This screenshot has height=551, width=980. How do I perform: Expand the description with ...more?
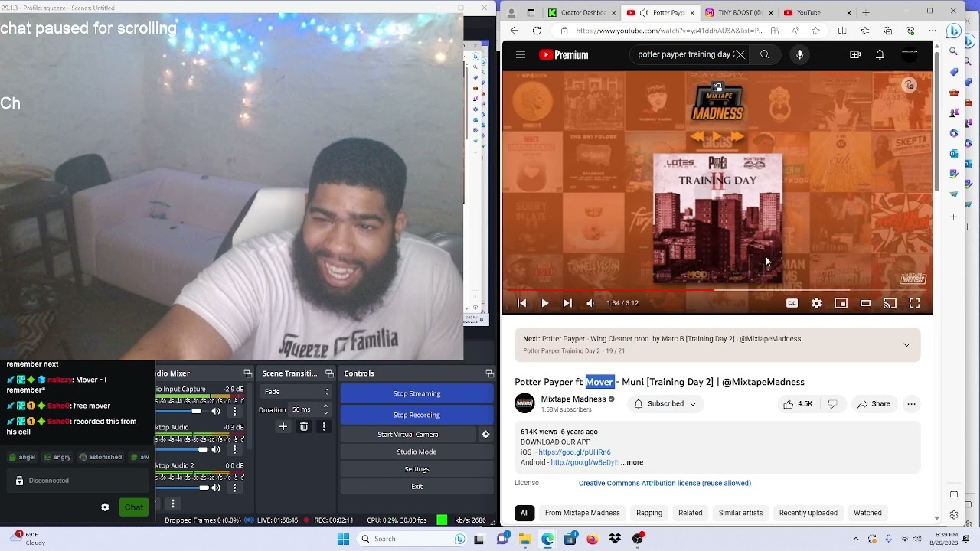[x=632, y=462]
